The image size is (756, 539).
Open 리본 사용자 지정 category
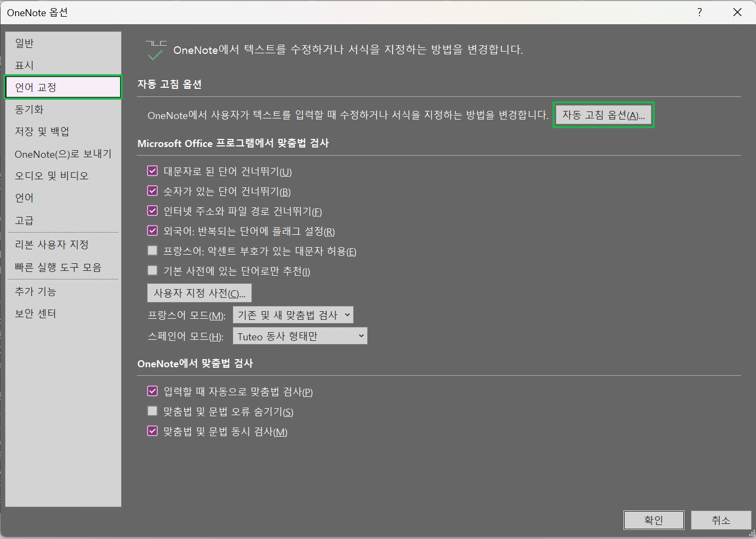tap(63, 244)
